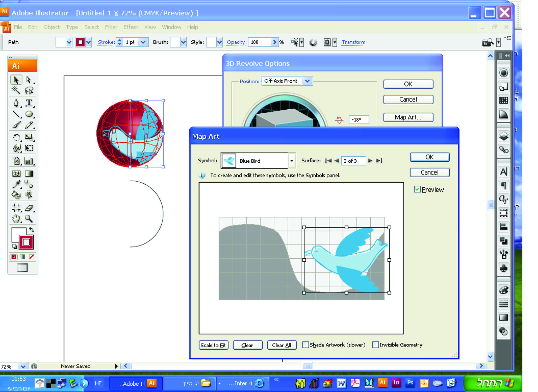This screenshot has width=538, height=392.
Task: Open the File menu
Action: click(x=18, y=27)
